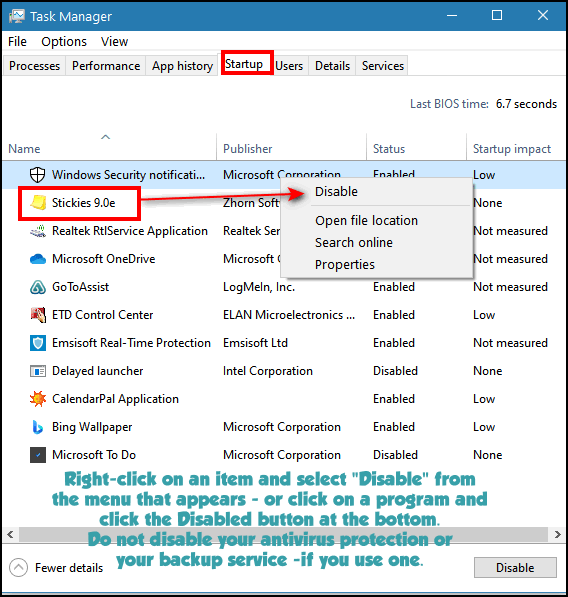Click the Bing Wallpaper icon

[38, 427]
